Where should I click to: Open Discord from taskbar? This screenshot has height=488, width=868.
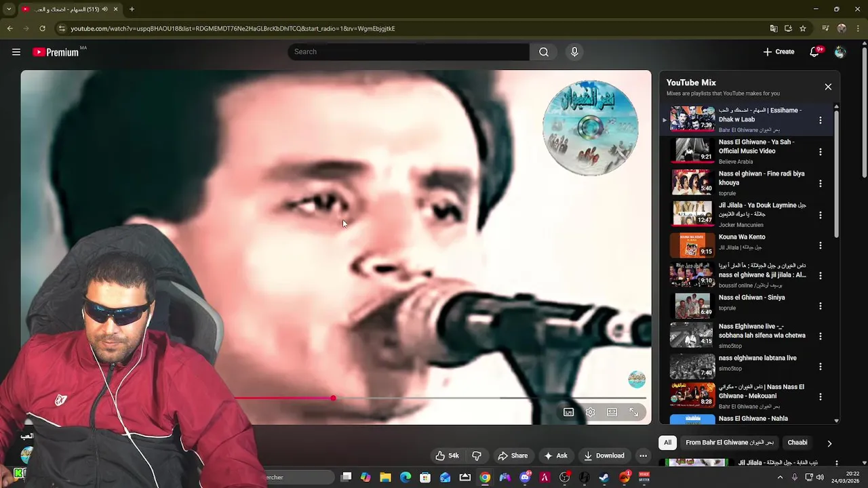point(525,477)
